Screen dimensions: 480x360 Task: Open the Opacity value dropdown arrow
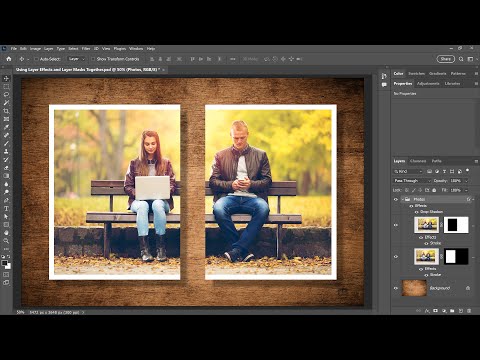[466, 181]
